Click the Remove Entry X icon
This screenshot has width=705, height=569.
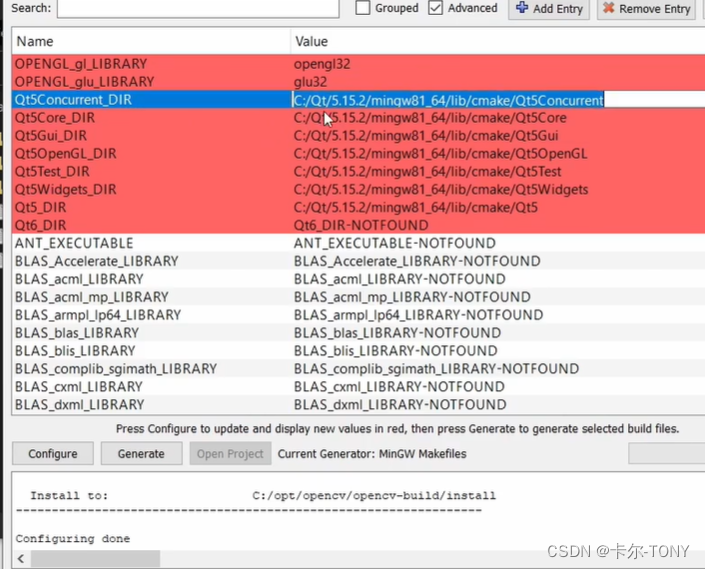click(608, 8)
